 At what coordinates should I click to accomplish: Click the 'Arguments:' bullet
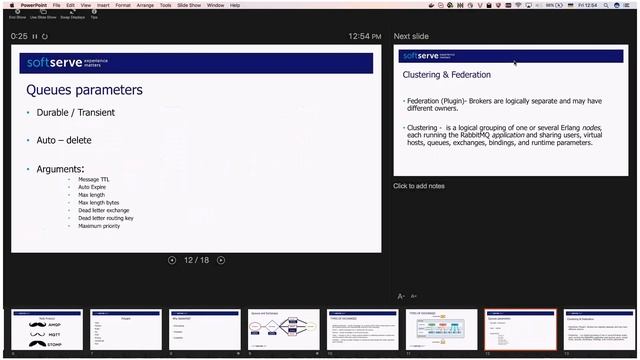pyautogui.click(x=60, y=169)
